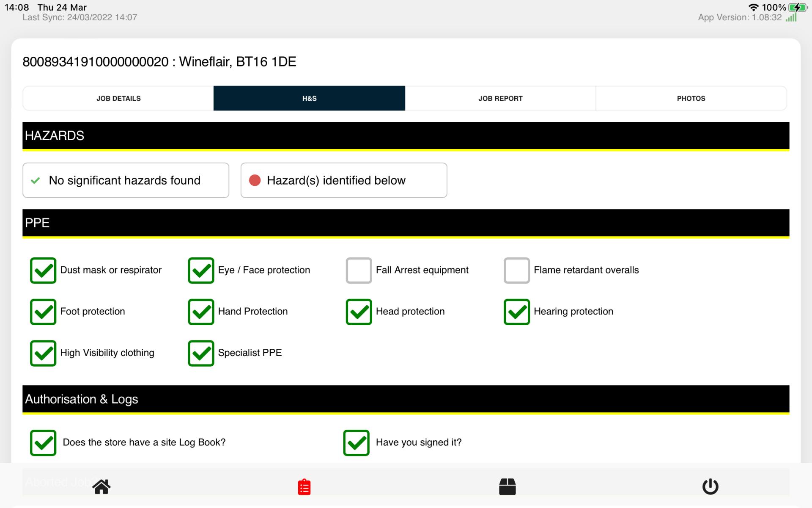Check the battery charging indicator
The width and height of the screenshot is (812, 508).
coord(798,7)
